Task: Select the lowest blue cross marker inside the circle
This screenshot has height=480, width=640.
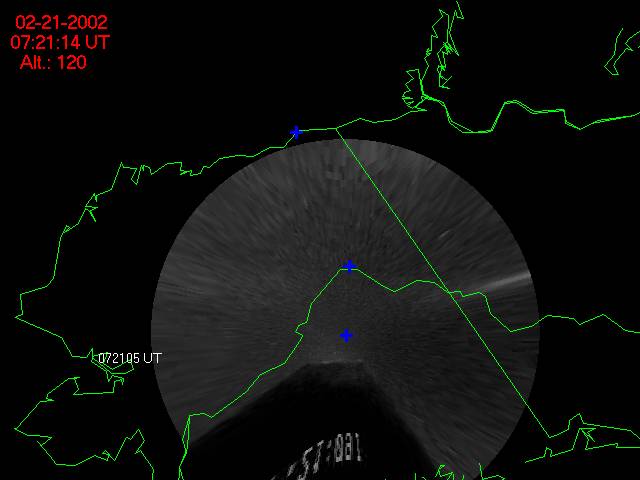Action: [x=346, y=336]
